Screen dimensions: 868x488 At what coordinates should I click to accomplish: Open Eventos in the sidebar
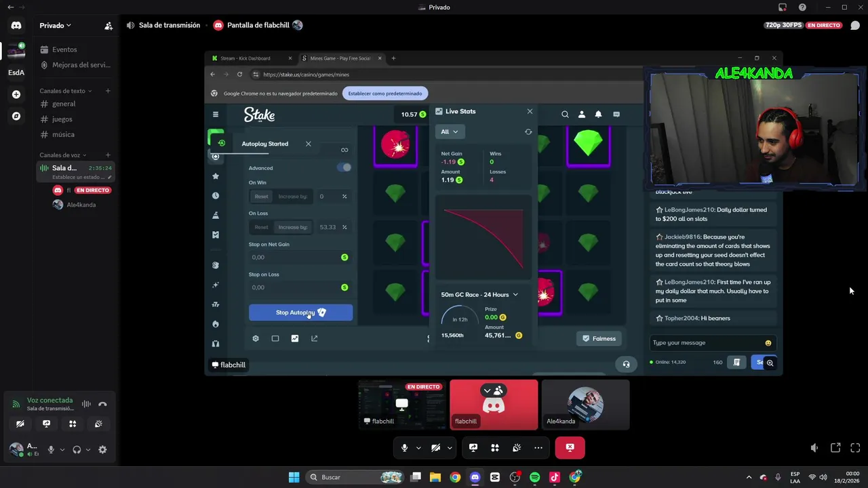(x=75, y=49)
